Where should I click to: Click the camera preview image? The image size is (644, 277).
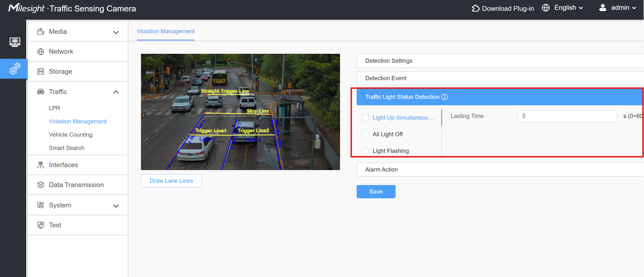(241, 112)
